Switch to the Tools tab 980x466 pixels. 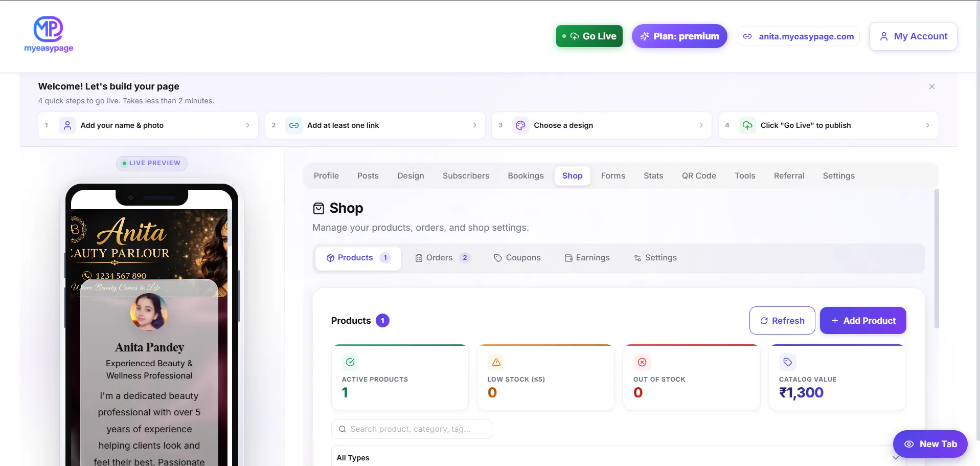[x=745, y=176]
